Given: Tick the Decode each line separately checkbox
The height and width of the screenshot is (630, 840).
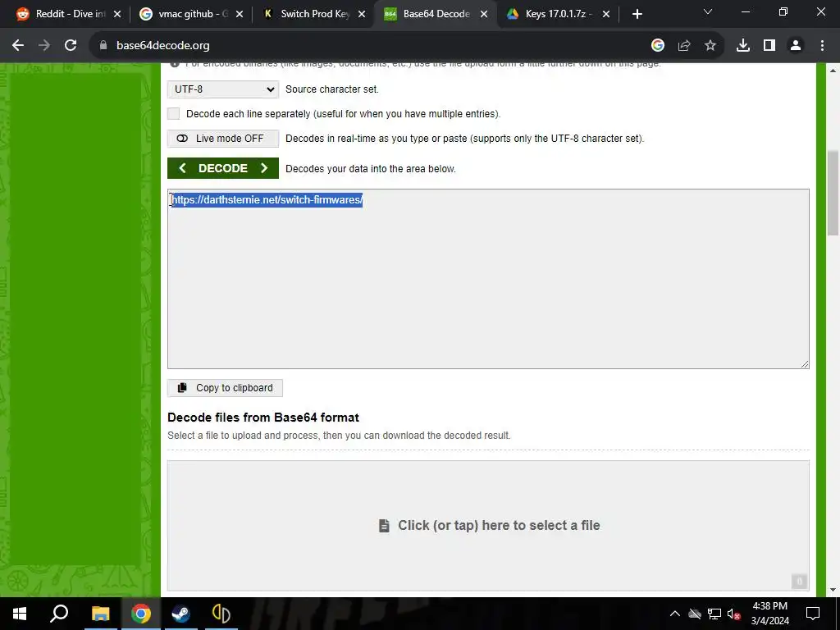Looking at the screenshot, I should 174,113.
